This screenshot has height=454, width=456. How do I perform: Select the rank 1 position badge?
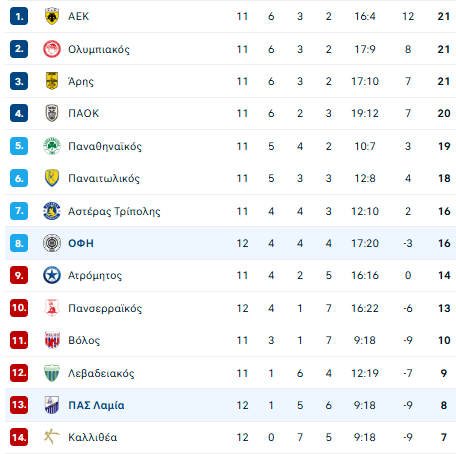[x=19, y=16]
